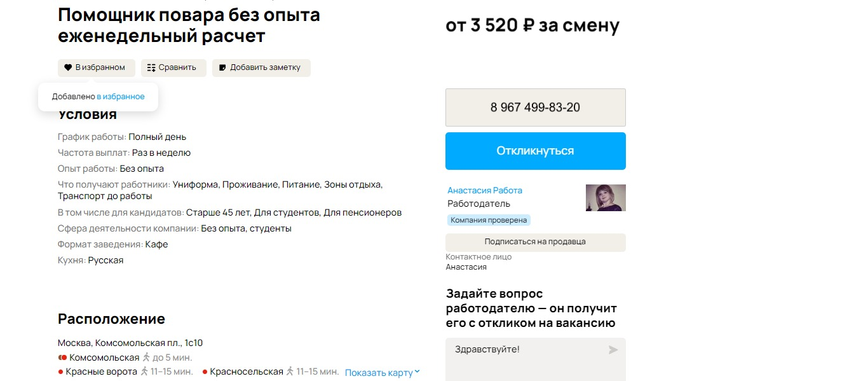Screen dimensions: 868x381
Task: Click the Подписаться на продавца button
Action: click(x=536, y=242)
